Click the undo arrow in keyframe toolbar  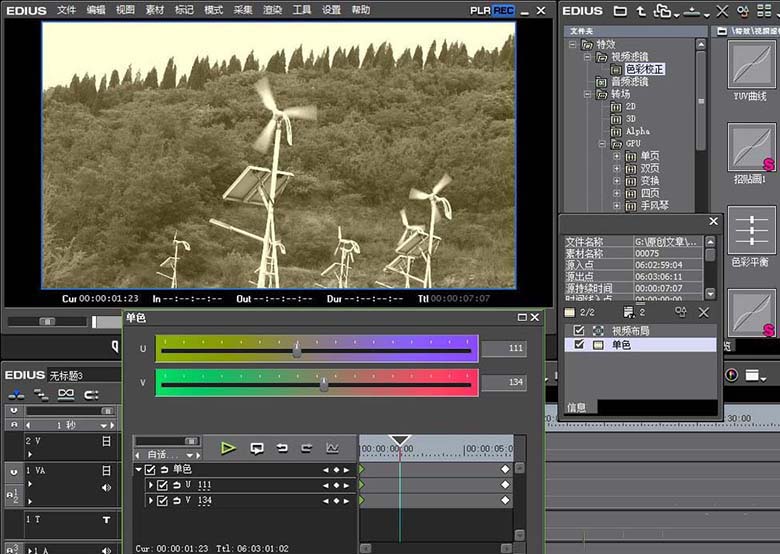click(282, 448)
